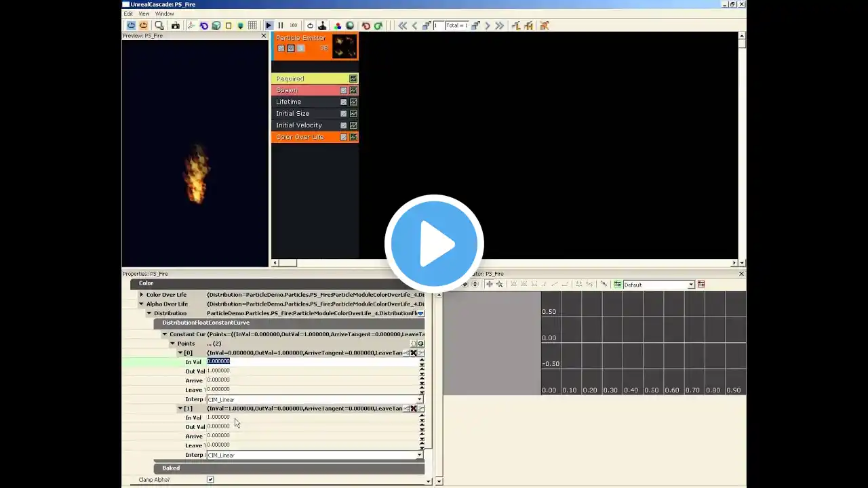Collapse the Constant Curve property
Image resolution: width=868 pixels, height=488 pixels.
164,334
